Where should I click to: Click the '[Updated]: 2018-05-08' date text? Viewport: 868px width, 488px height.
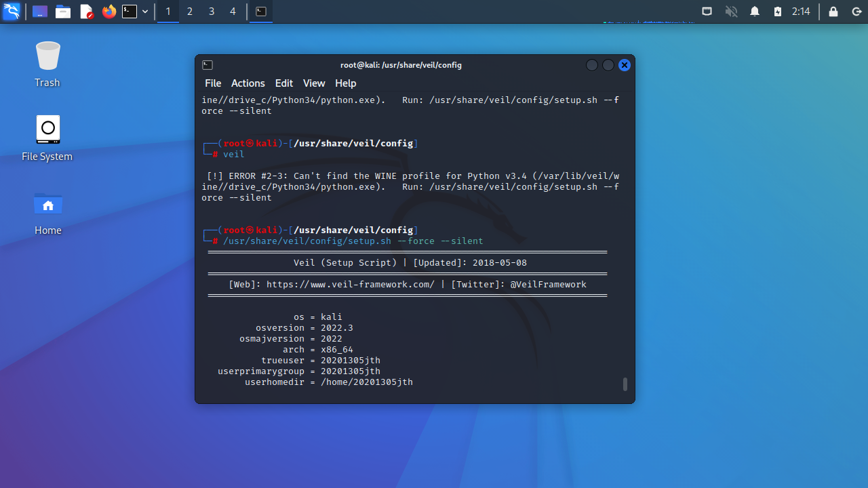(470, 263)
